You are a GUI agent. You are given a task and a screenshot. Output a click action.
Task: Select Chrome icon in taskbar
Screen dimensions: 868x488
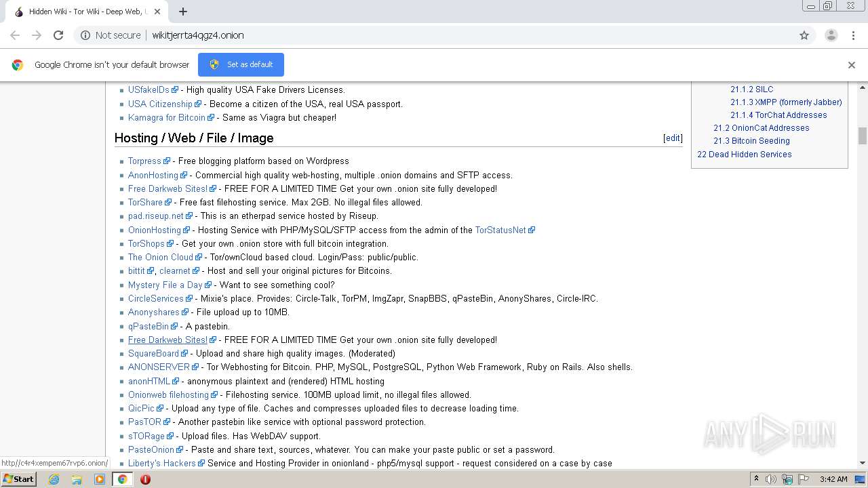pos(122,479)
